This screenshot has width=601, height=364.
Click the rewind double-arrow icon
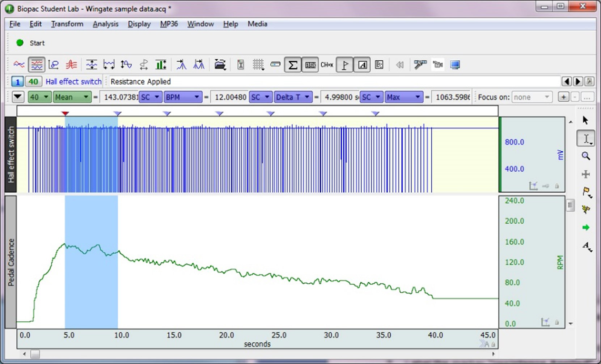pos(400,65)
